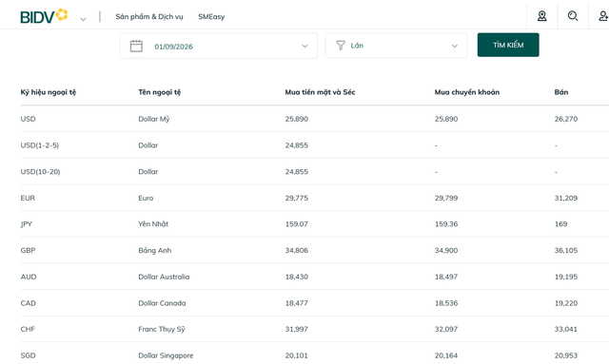Click the Yên Nhật name cell
Screen dimensions: 609x364
coord(153,224)
